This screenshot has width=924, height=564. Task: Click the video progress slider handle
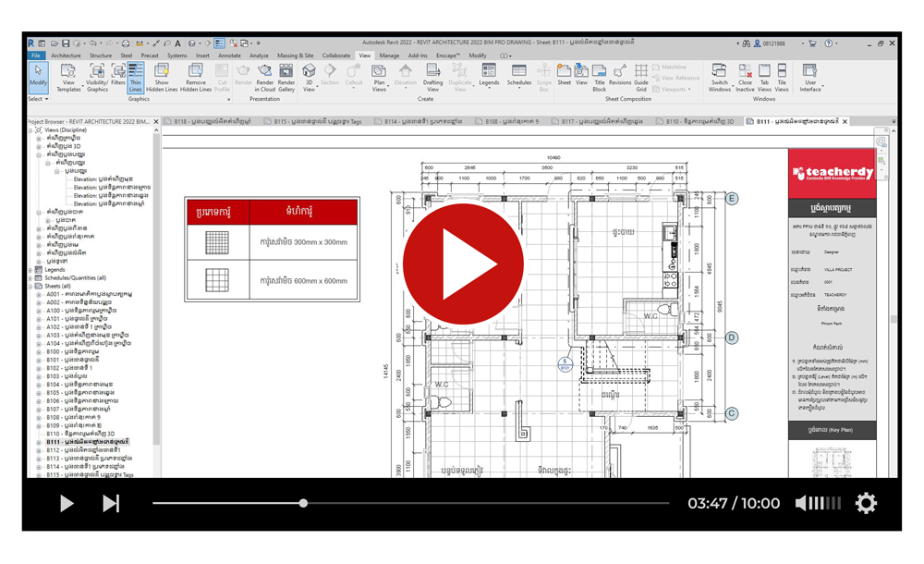303,503
